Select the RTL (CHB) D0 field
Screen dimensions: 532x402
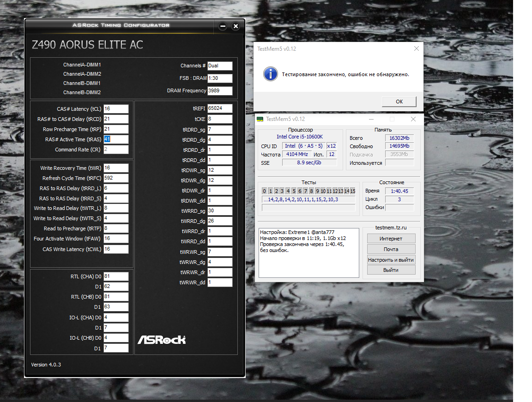coord(116,297)
